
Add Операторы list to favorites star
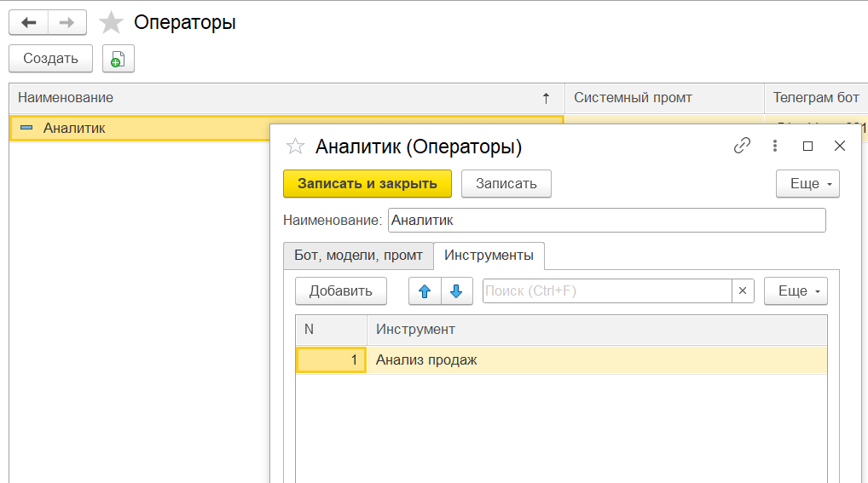[x=112, y=23]
